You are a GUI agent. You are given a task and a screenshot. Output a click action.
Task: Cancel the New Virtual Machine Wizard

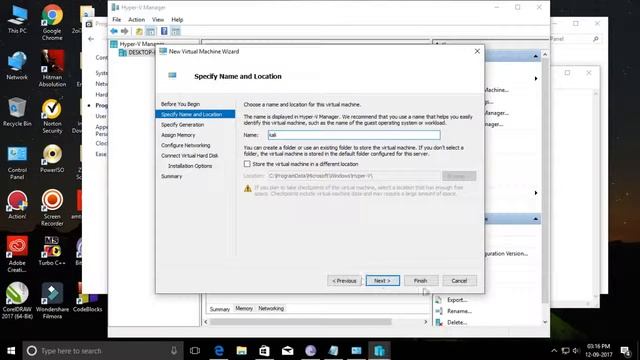coord(459,281)
